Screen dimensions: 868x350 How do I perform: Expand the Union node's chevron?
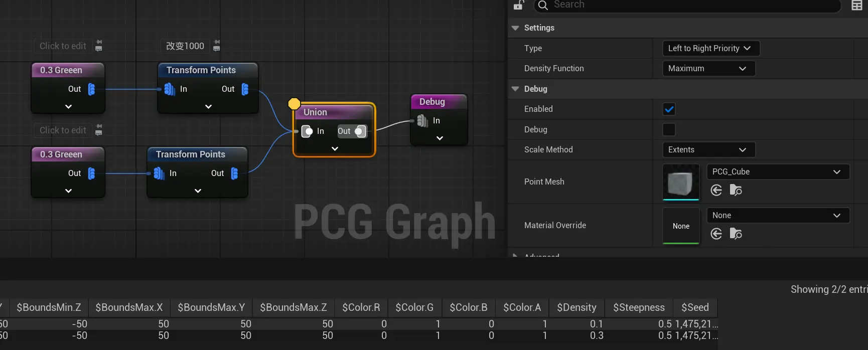(x=335, y=149)
